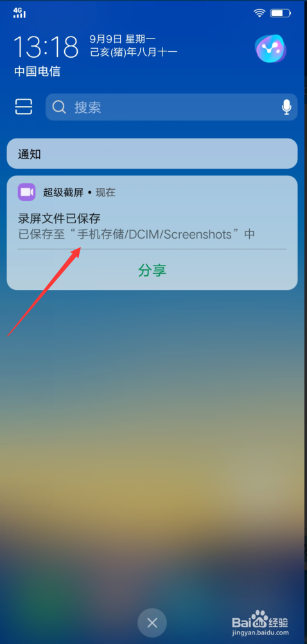Image resolution: width=307 pixels, height=644 pixels.
Task: Focus the 搜索 search input field
Action: click(x=171, y=107)
